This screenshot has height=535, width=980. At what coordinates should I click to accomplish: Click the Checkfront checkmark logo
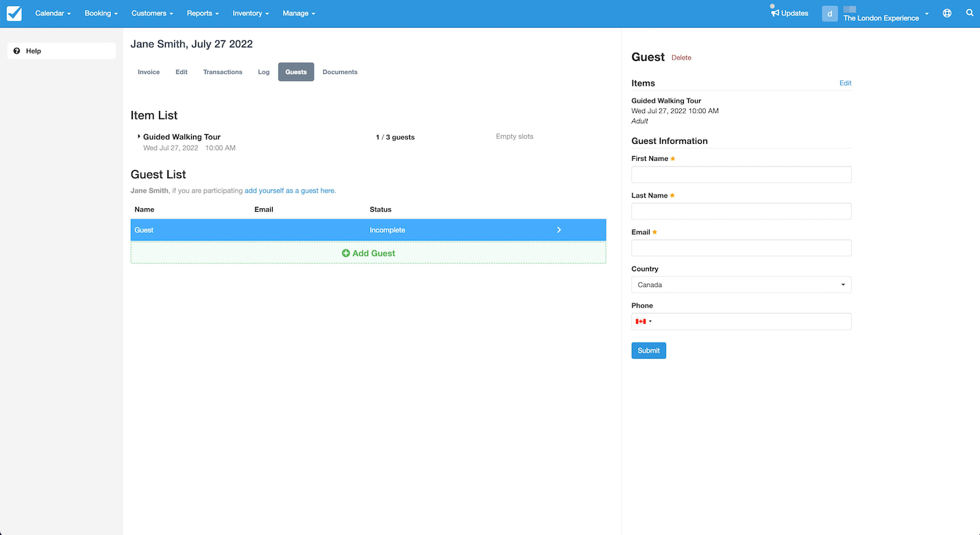click(14, 13)
